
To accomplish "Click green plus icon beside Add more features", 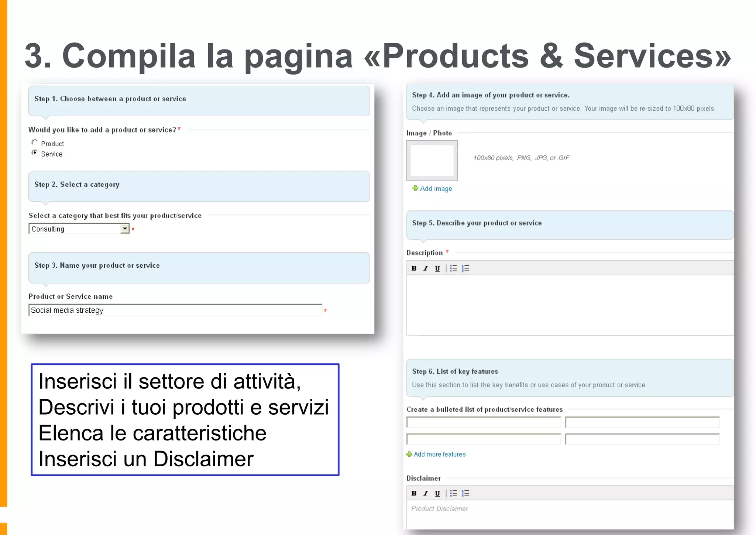I will 409,455.
